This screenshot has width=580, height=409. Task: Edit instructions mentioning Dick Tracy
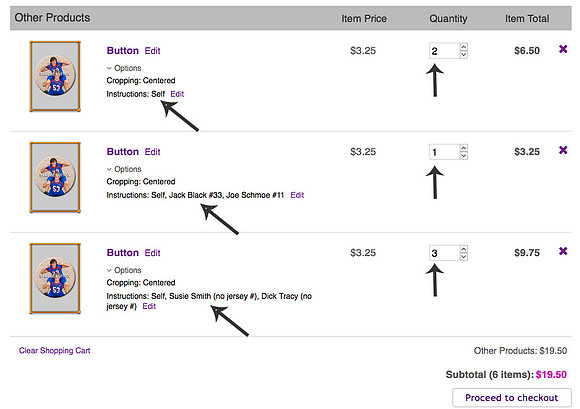(x=149, y=306)
